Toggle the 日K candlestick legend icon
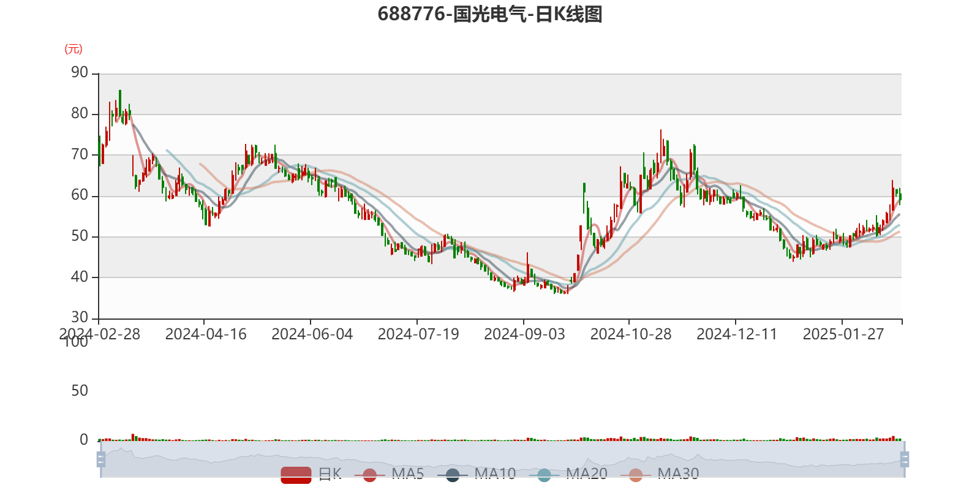This screenshot has height=490, width=980. coord(296,475)
